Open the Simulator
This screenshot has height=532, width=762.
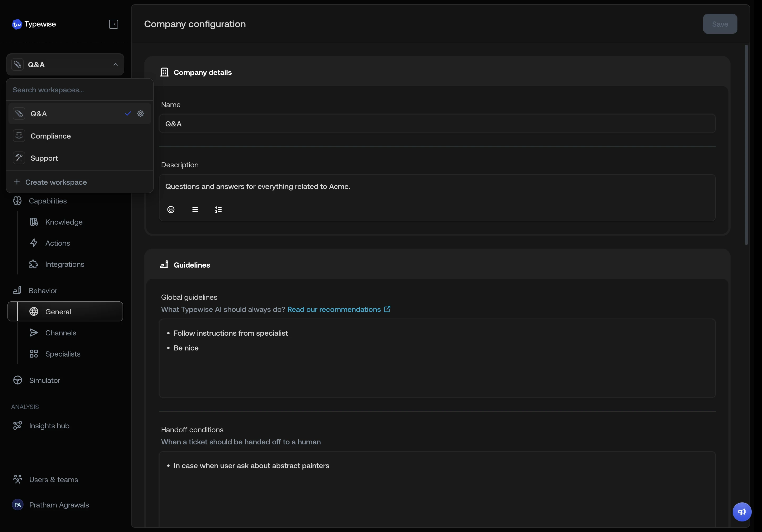tap(44, 380)
